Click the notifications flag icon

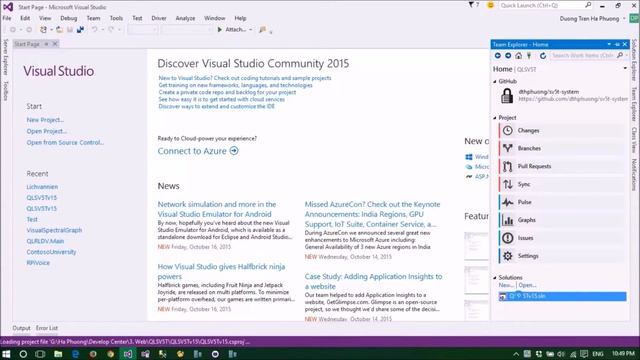(x=471, y=5)
